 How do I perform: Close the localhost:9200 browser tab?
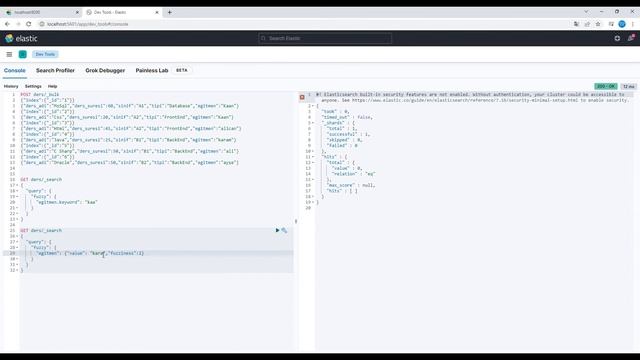[x=77, y=12]
